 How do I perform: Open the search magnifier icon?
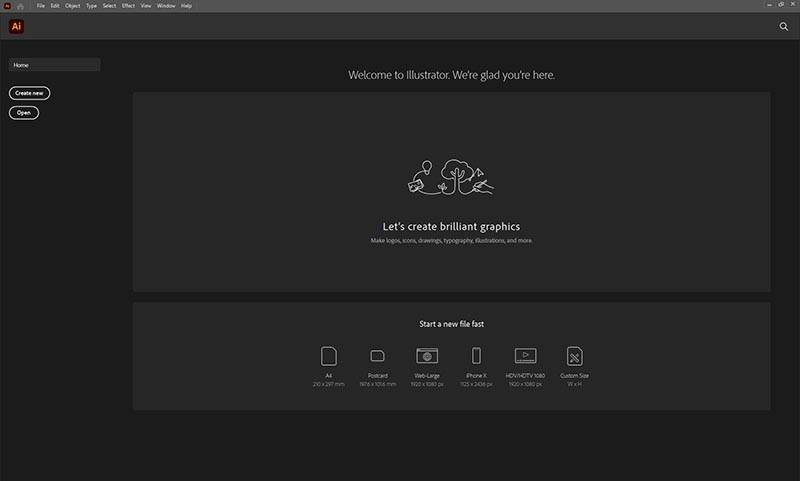pyautogui.click(x=784, y=27)
